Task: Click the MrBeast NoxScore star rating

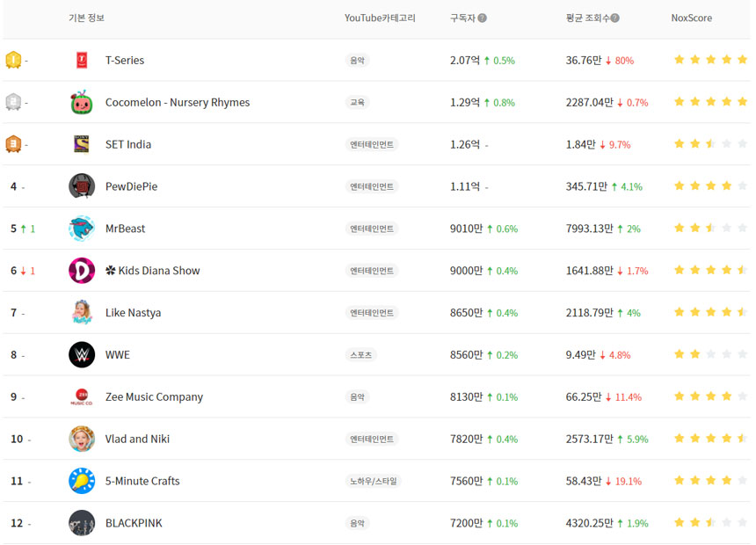Action: click(x=710, y=229)
